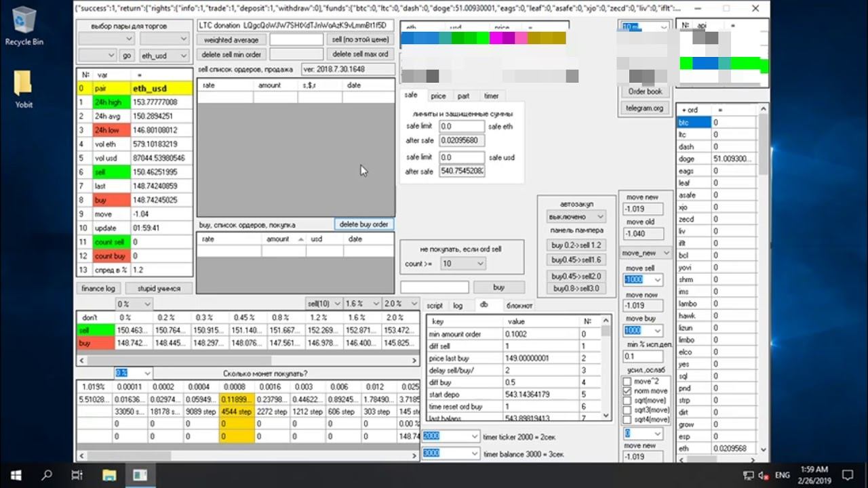The height and width of the screenshot is (488, 868).
Task: Click the weighted average button
Action: [231, 40]
